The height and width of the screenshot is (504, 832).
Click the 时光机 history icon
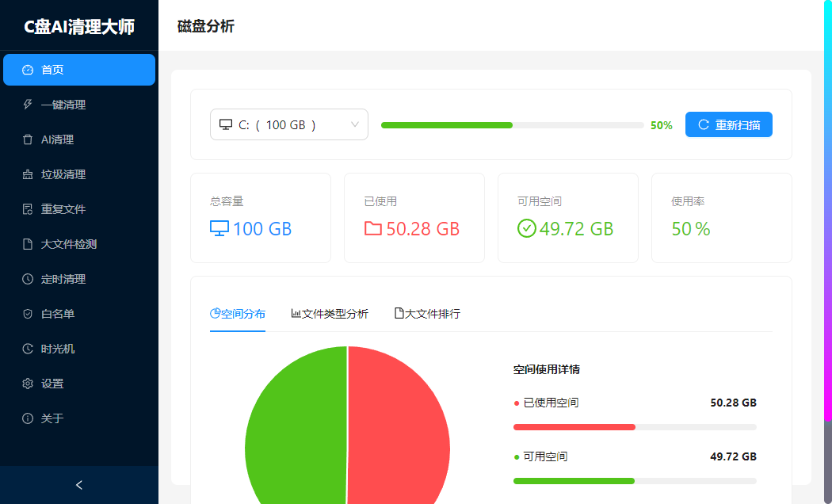(x=28, y=349)
